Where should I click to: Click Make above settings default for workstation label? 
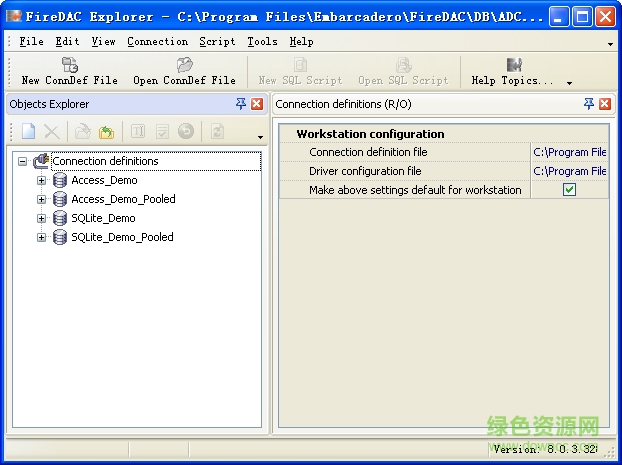coord(415,190)
